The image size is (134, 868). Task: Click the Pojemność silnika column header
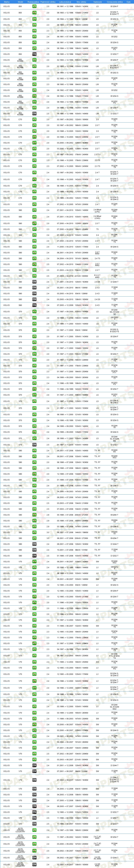point(47,2)
